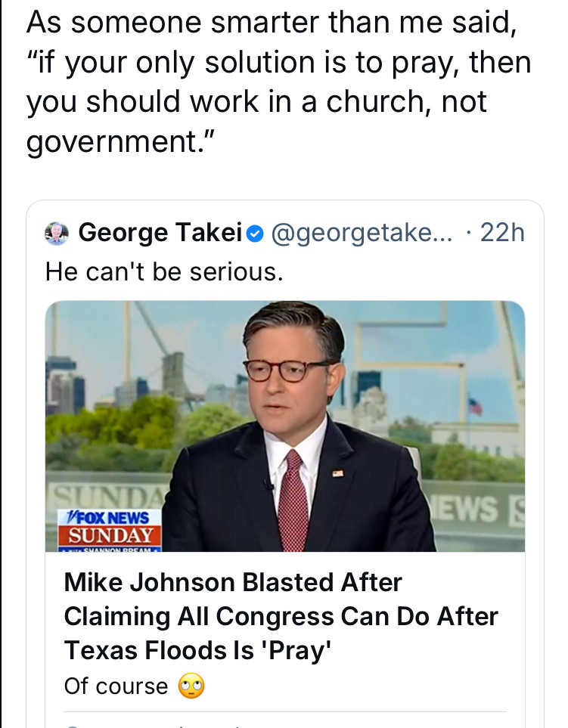Click the eye-roll emoji after 'Of course'

pos(191,686)
